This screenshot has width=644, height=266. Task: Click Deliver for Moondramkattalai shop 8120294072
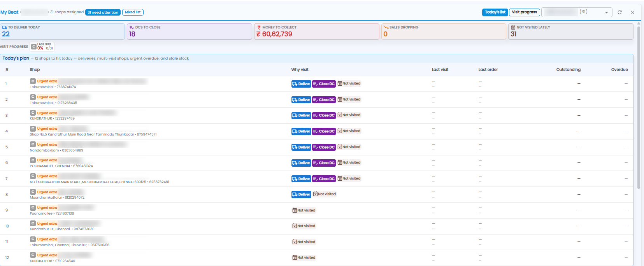pyautogui.click(x=301, y=194)
